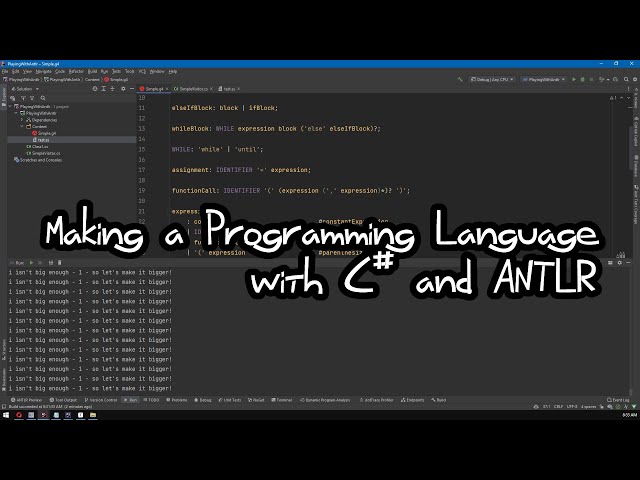Image resolution: width=640 pixels, height=480 pixels.
Task: Open the NuGet tool window
Action: (256, 400)
